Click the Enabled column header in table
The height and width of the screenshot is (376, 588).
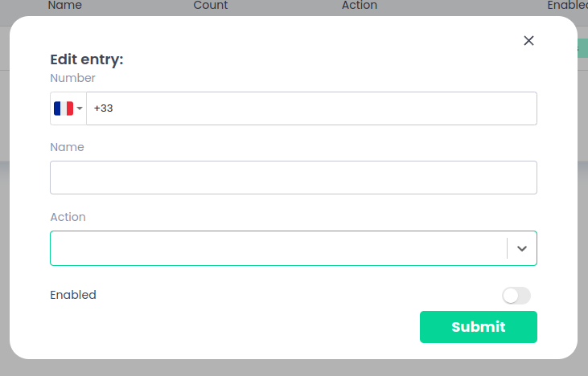[566, 6]
